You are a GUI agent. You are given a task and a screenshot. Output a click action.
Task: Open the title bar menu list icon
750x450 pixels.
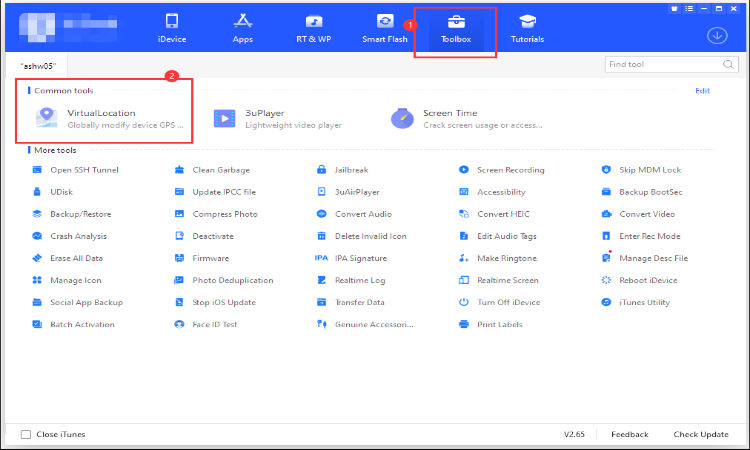pos(689,9)
